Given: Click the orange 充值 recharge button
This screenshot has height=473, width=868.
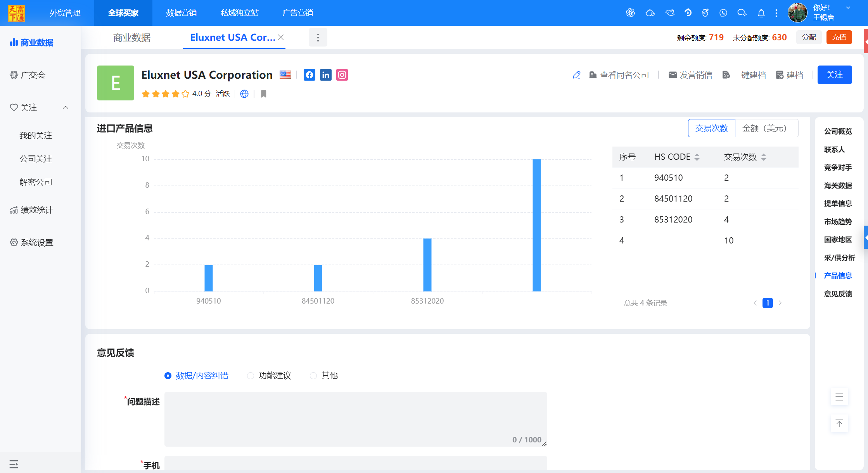Looking at the screenshot, I should click(x=839, y=37).
